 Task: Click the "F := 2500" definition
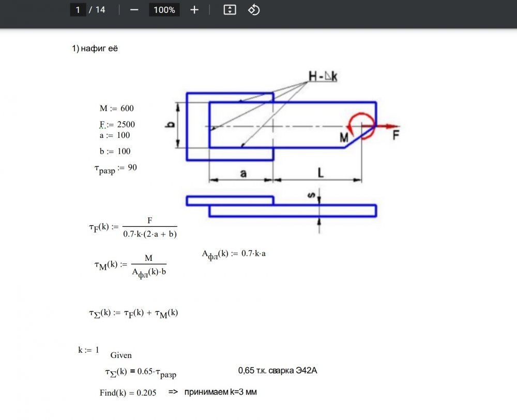coord(117,125)
